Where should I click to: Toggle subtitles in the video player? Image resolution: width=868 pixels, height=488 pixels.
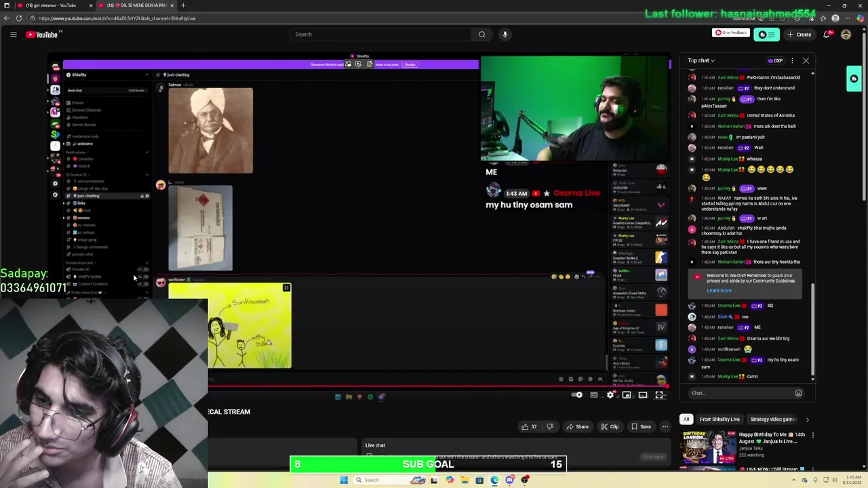point(594,395)
